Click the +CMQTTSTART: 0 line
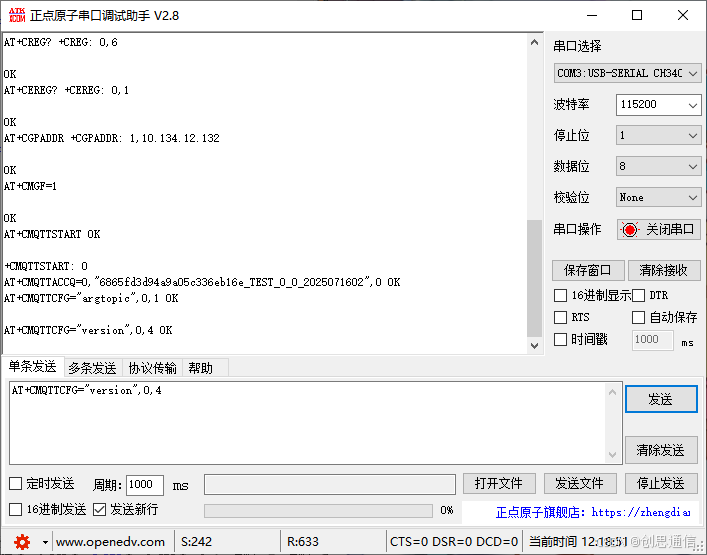Viewport: 707px width, 555px height. click(46, 266)
